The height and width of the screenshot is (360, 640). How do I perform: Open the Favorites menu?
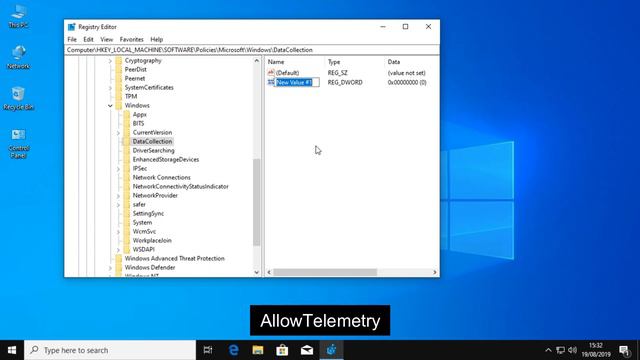[131, 40]
